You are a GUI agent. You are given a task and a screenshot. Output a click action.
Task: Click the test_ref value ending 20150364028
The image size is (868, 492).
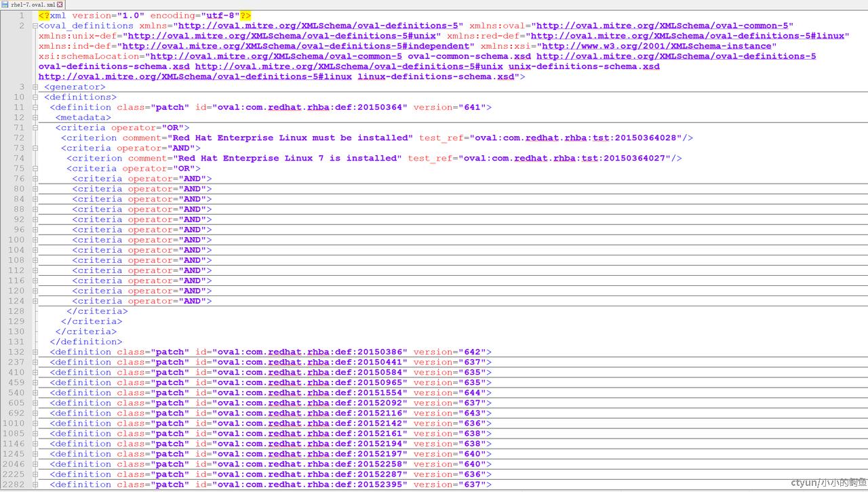click(x=576, y=138)
